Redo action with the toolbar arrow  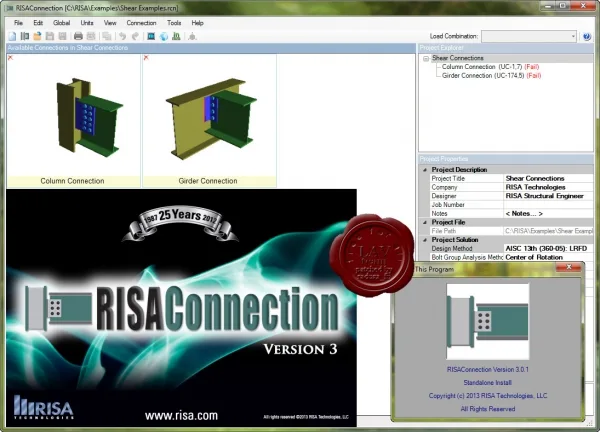click(x=135, y=36)
